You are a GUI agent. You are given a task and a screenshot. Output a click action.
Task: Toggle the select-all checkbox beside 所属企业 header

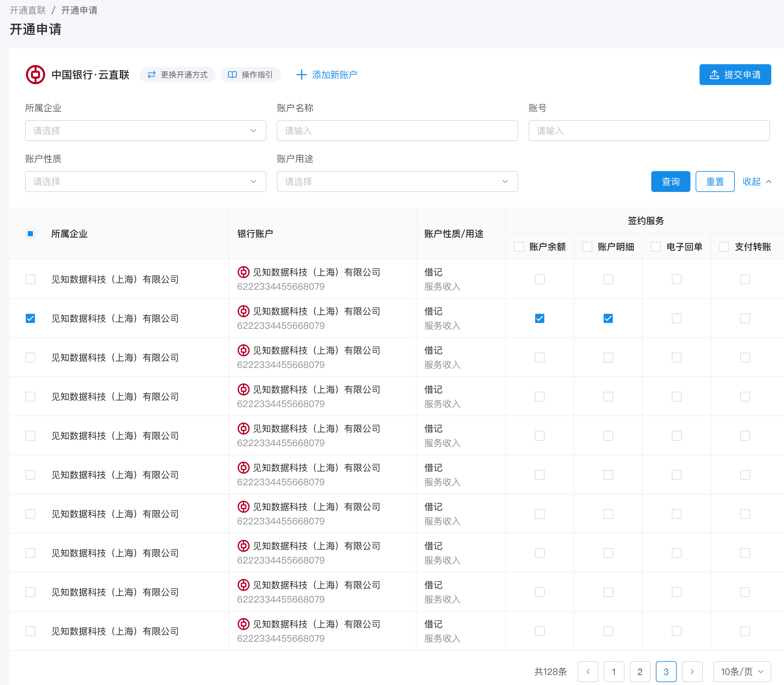(30, 234)
